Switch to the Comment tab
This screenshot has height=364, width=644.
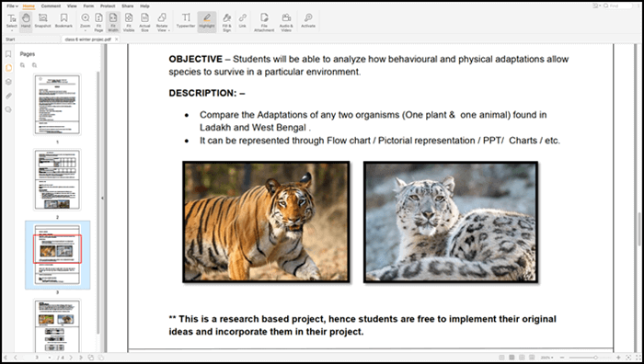pyautogui.click(x=51, y=6)
